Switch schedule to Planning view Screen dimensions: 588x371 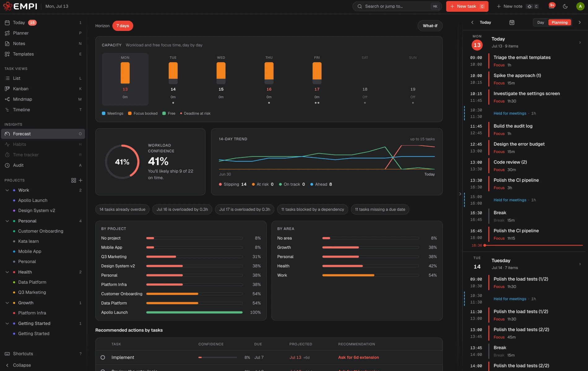560,22
